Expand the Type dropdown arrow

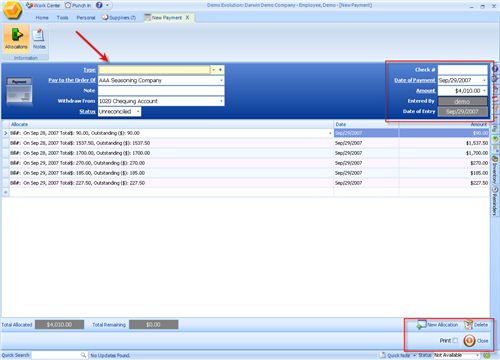pos(214,70)
